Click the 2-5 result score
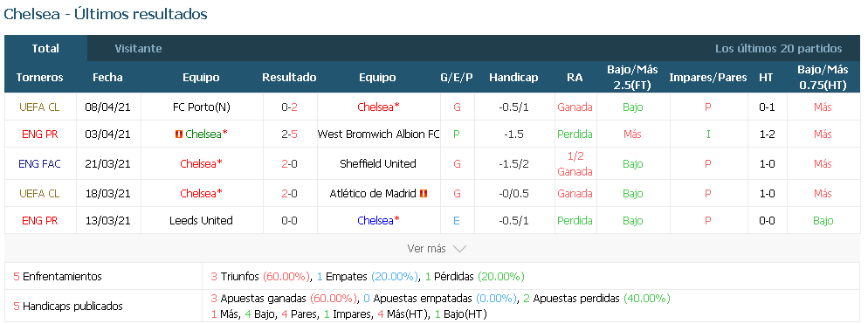The width and height of the screenshot is (868, 324). pyautogui.click(x=290, y=134)
